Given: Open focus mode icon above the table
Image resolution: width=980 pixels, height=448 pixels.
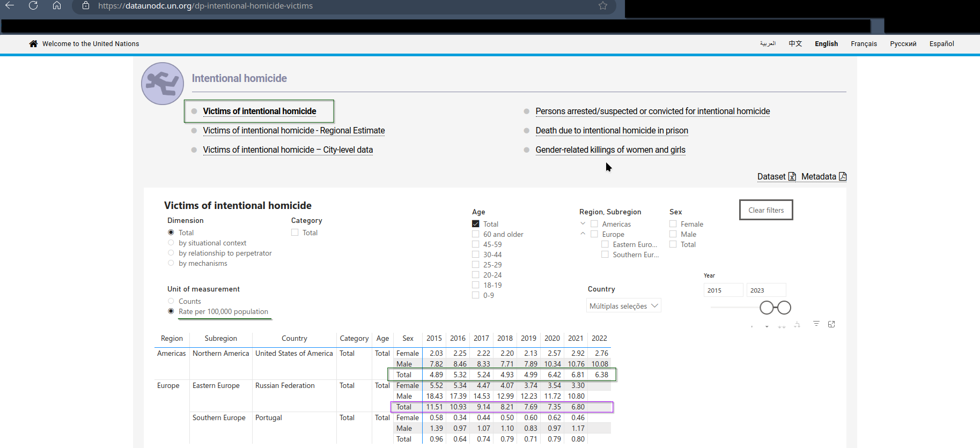Looking at the screenshot, I should [831, 324].
